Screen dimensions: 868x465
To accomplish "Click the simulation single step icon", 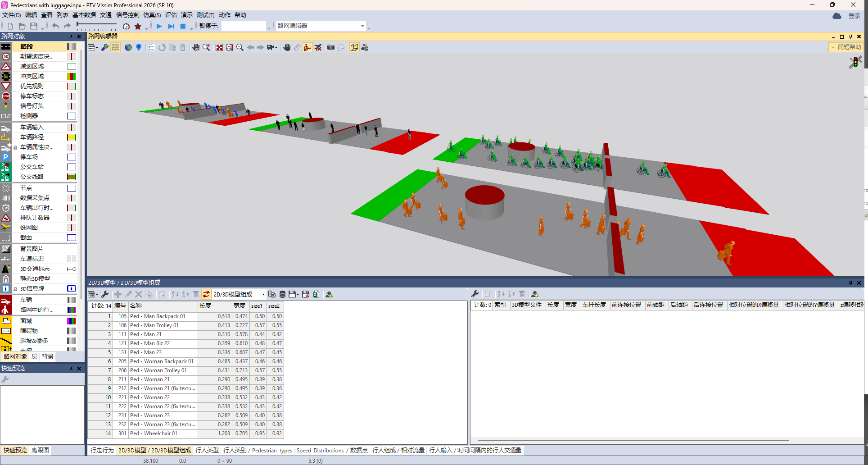I will click(x=171, y=26).
